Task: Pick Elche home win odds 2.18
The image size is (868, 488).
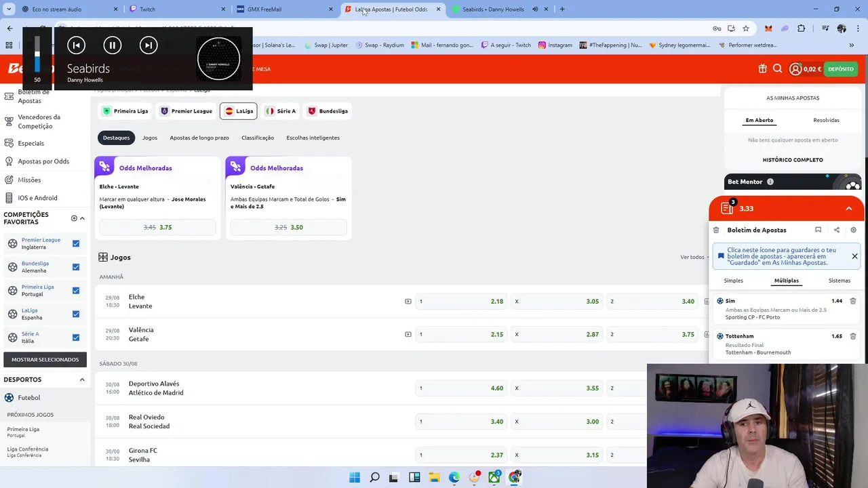Action: pyautogui.click(x=461, y=302)
